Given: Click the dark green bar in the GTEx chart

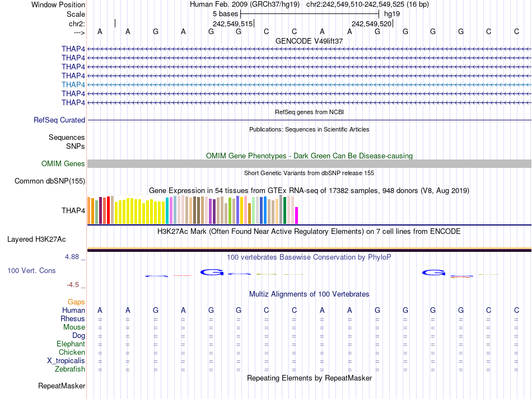Looking at the screenshot, I should [x=284, y=210].
